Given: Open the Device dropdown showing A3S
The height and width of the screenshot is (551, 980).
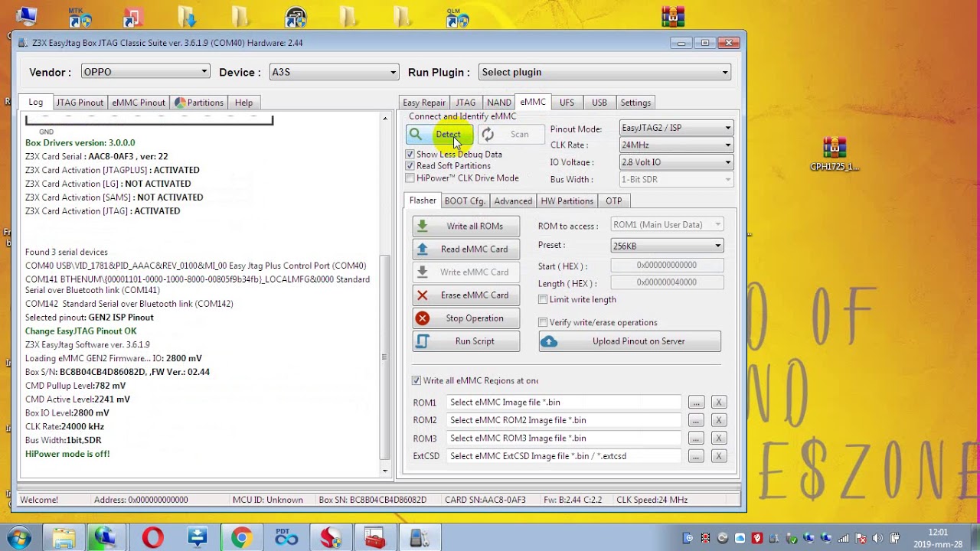Looking at the screenshot, I should pos(334,72).
